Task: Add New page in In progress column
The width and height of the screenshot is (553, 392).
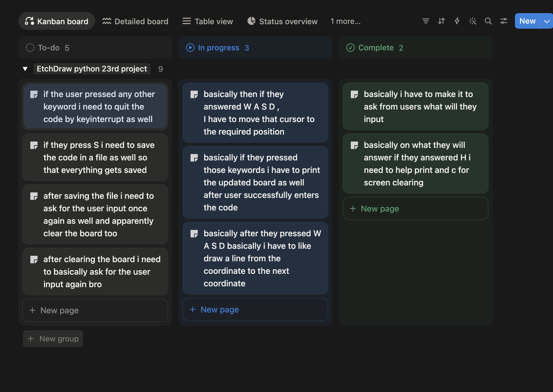Action: [x=255, y=310]
